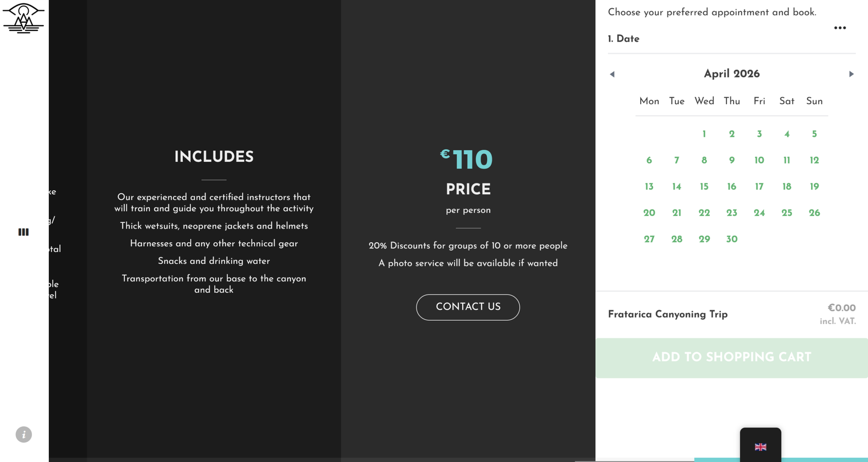Viewport: 868px width, 462px height.
Task: Select Saturday April 4
Action: pos(787,134)
